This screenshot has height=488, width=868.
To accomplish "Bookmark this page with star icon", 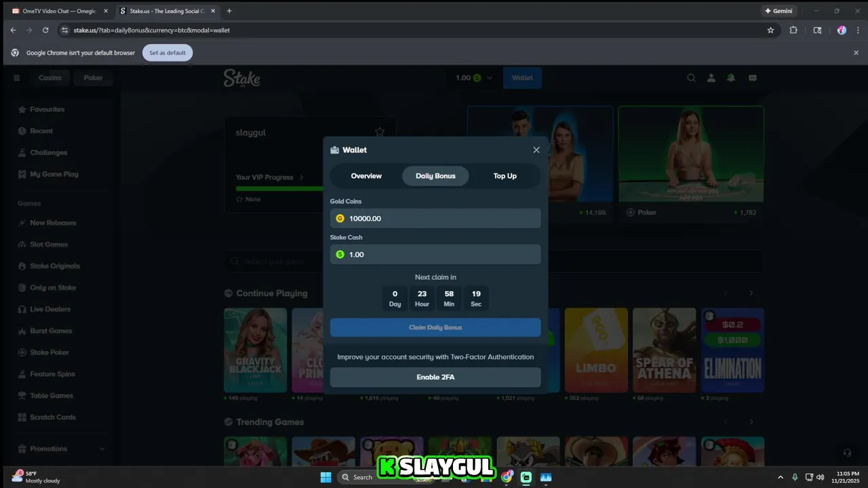I will click(x=770, y=30).
